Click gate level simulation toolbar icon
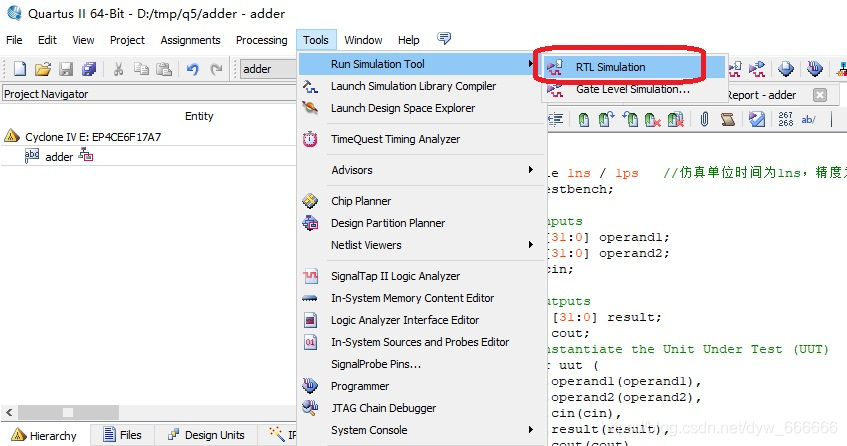Viewport: 847px width, 446px height. 757,69
